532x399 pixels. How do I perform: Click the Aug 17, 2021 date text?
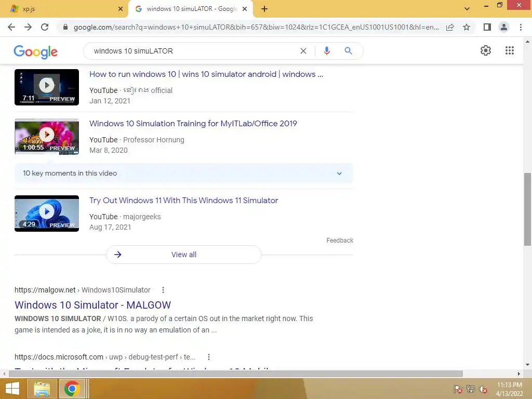pyautogui.click(x=110, y=227)
